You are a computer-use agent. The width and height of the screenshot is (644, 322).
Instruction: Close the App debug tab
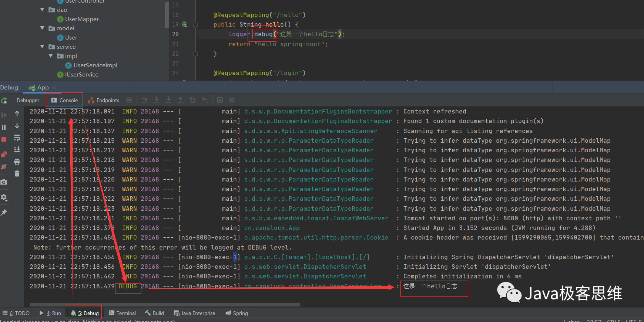(54, 88)
